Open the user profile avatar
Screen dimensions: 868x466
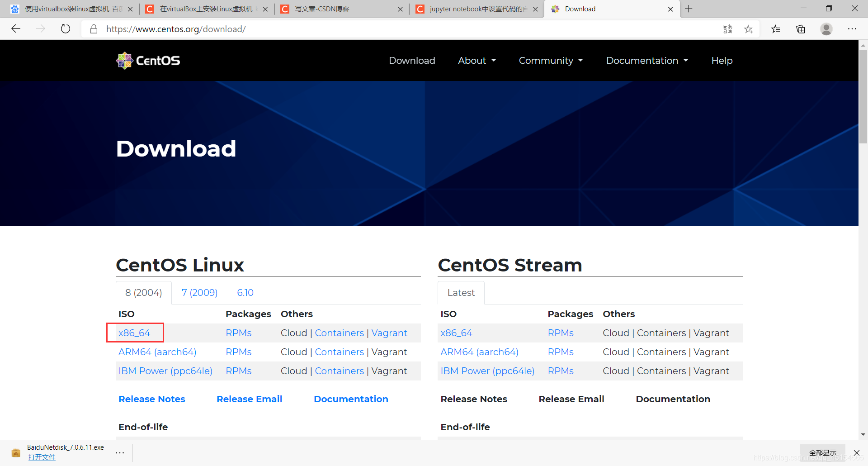pos(826,29)
